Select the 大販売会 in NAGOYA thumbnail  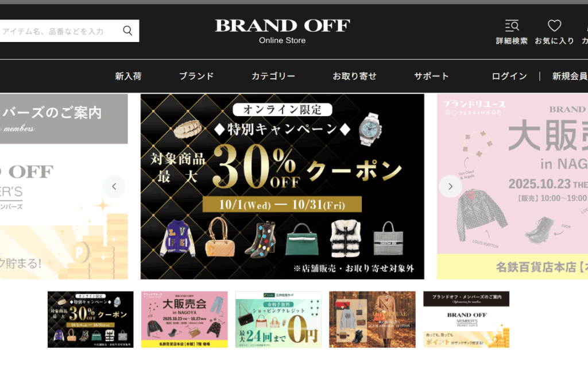[184, 320]
